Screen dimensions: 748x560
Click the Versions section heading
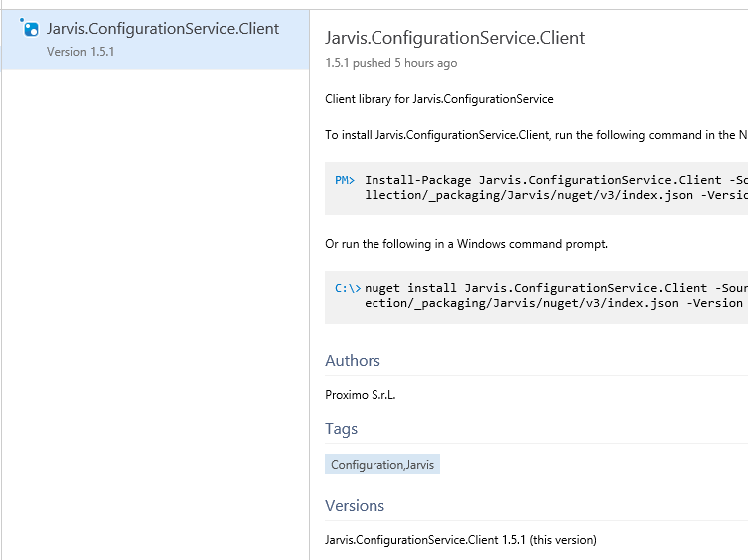coord(355,506)
